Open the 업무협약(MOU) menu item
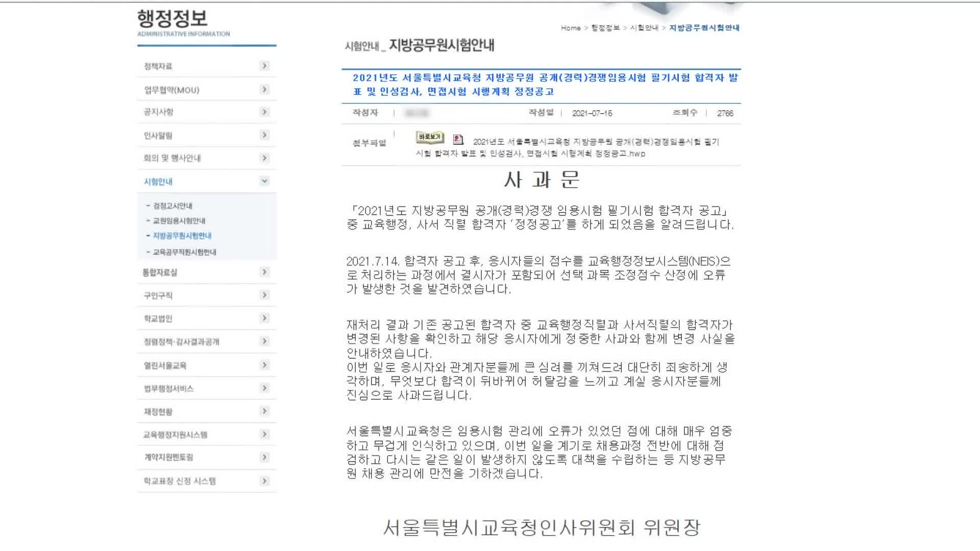Viewport: 980px width, 551px height. click(x=171, y=90)
